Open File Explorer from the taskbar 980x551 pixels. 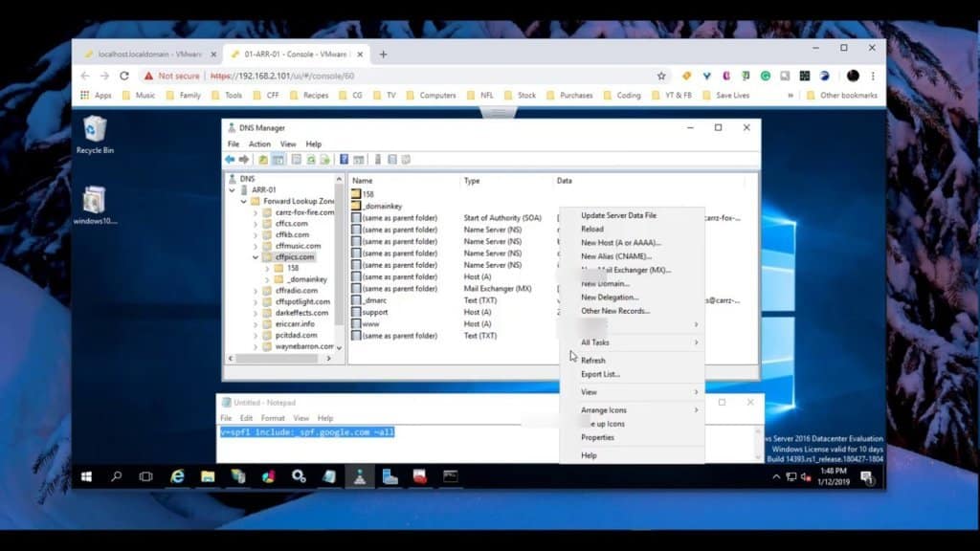208,476
